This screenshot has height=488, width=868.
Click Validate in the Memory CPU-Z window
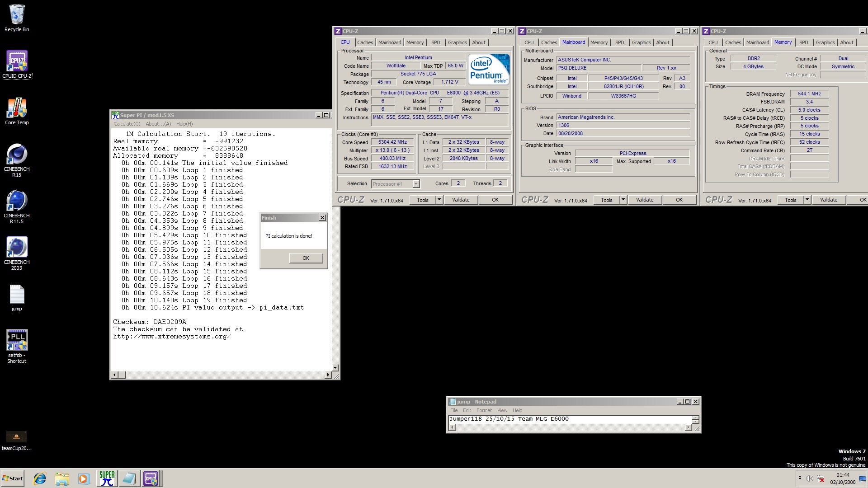pyautogui.click(x=829, y=200)
